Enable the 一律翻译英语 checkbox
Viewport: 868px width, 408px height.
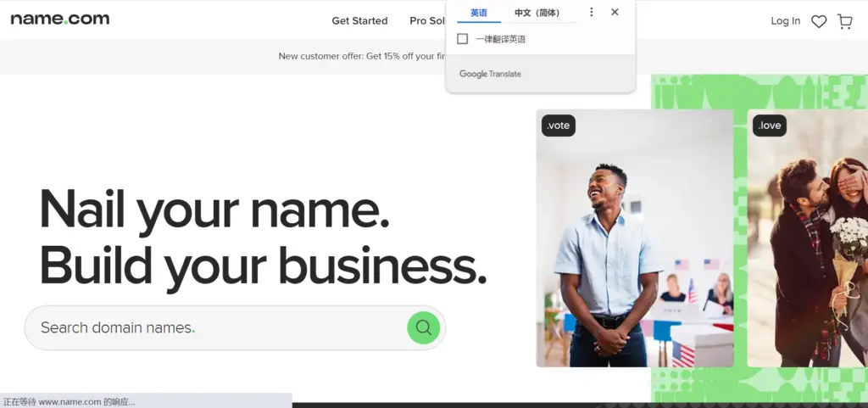[463, 39]
